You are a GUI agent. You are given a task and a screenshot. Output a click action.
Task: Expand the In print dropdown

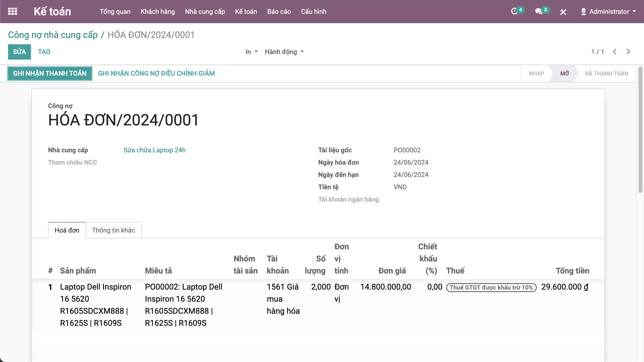(251, 52)
